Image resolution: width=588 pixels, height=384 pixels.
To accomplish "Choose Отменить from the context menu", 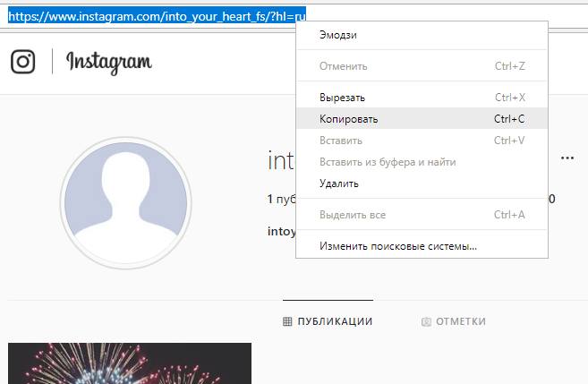I will coord(422,66).
